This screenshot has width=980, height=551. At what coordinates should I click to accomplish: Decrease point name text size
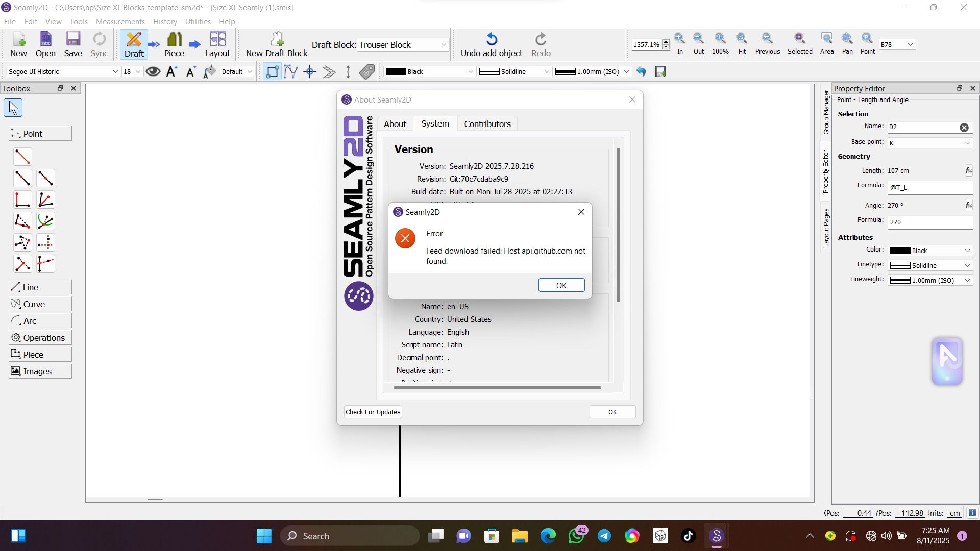191,71
